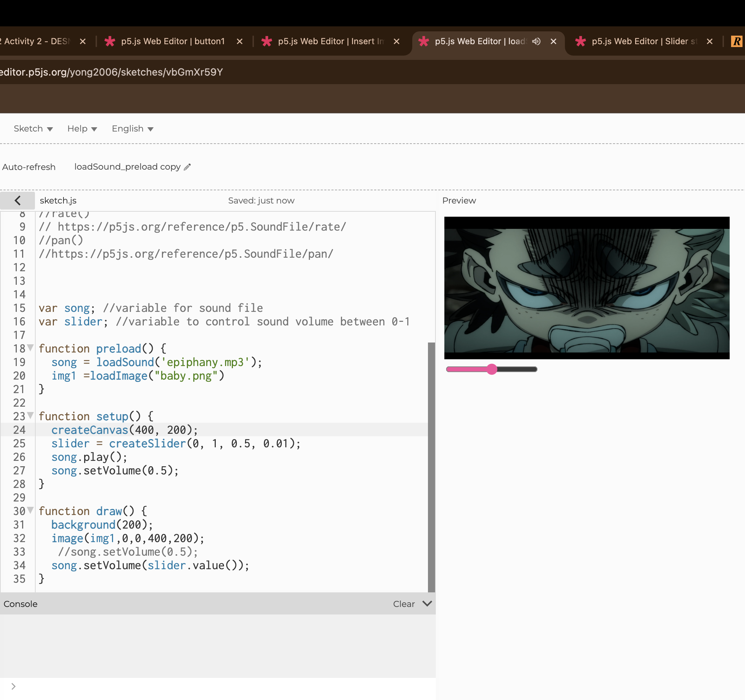
Task: Open the Help menu
Action: [x=82, y=128]
